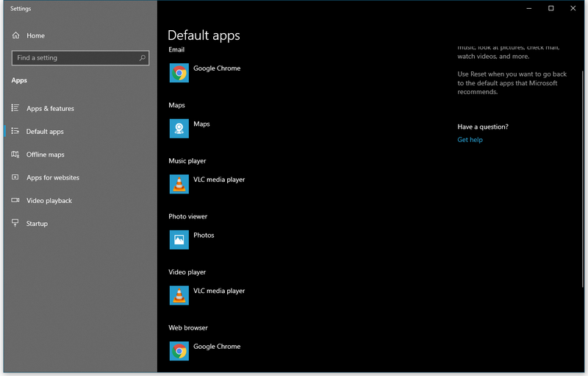Click the search magnifier icon
Screen dimensions: 588x376
(143, 58)
